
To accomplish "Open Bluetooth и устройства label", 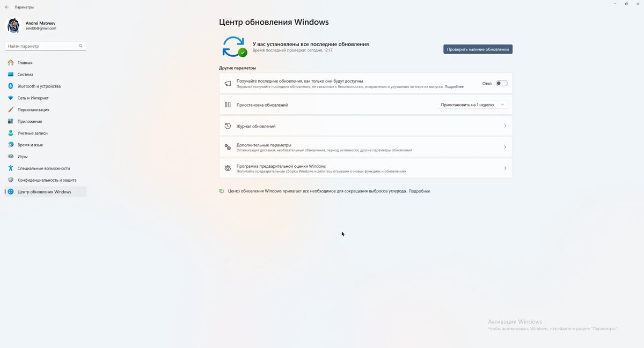I will click(39, 86).
